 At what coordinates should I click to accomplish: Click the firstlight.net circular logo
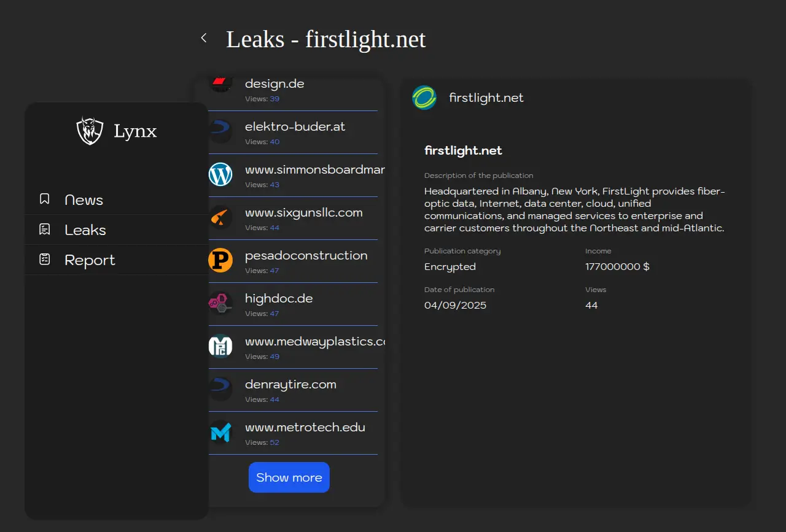click(424, 98)
